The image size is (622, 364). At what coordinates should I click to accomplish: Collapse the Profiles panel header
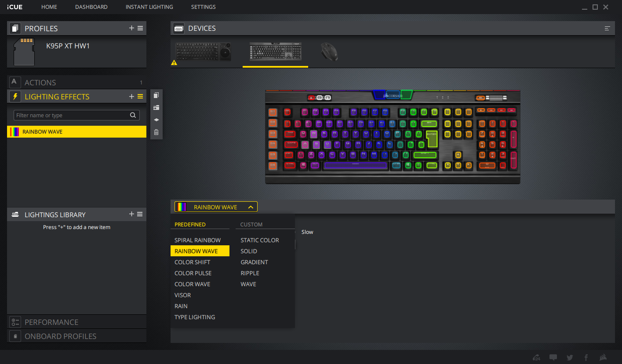[x=76, y=29]
